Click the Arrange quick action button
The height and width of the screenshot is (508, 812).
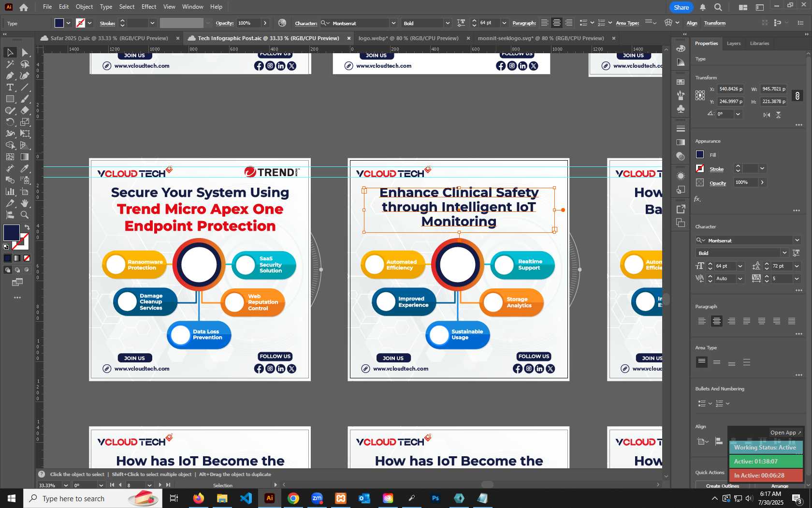tap(780, 485)
